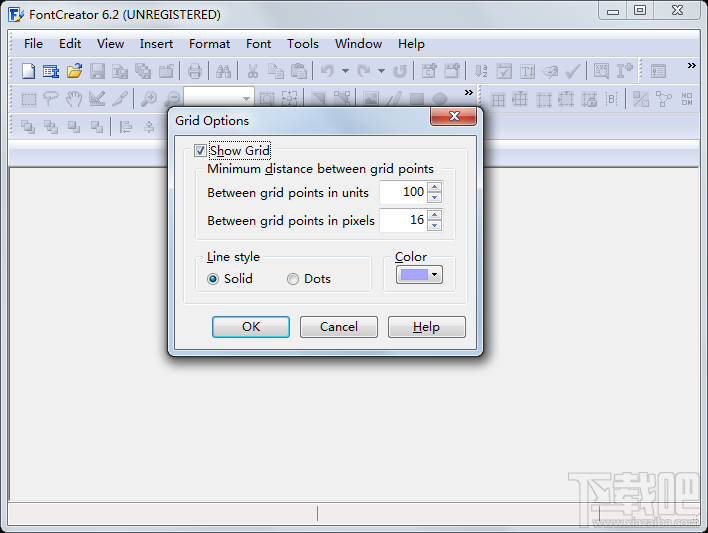Screen dimensions: 708x533
Task: Select the rectangle selection tool
Action: click(x=28, y=99)
